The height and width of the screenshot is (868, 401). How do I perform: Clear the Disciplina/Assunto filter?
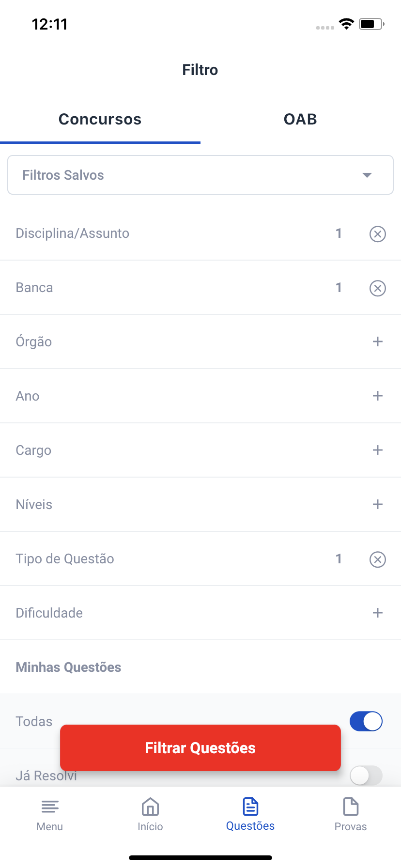click(377, 234)
